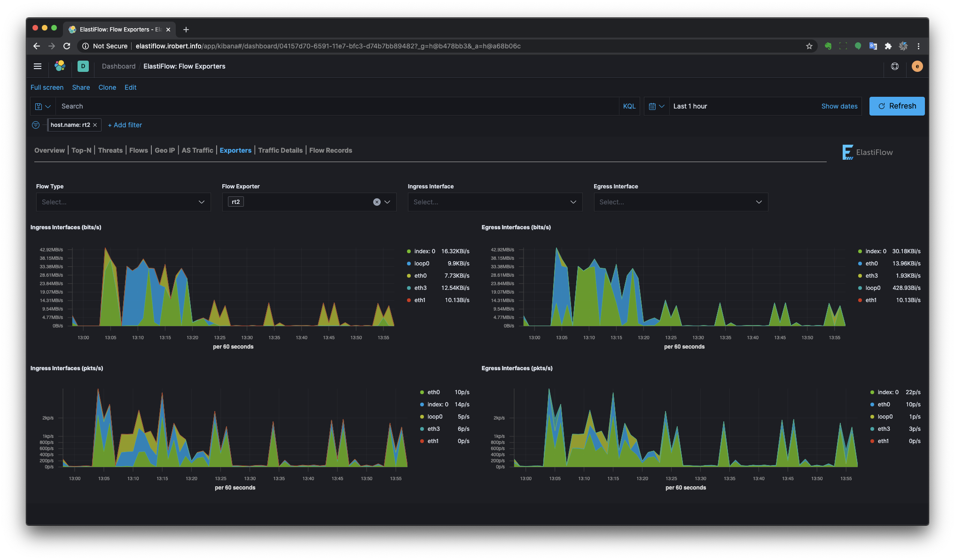Open the Traffic Details tab
955x560 pixels.
[280, 150]
